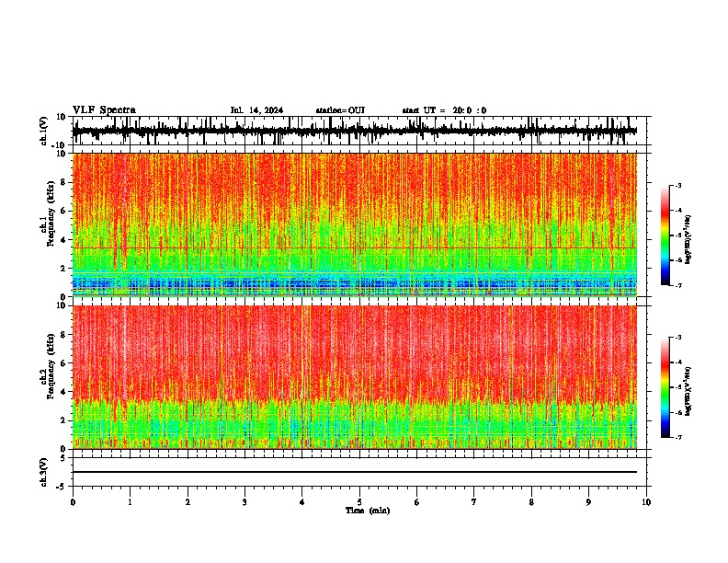This screenshot has height=563, width=728.
Task: Click the "-3" label on ch.2 colorbar
Action: click(677, 338)
